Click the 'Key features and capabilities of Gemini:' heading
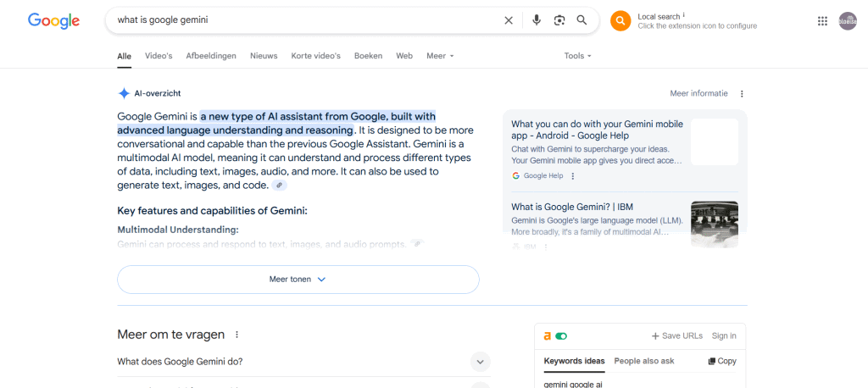868x388 pixels. coord(212,211)
